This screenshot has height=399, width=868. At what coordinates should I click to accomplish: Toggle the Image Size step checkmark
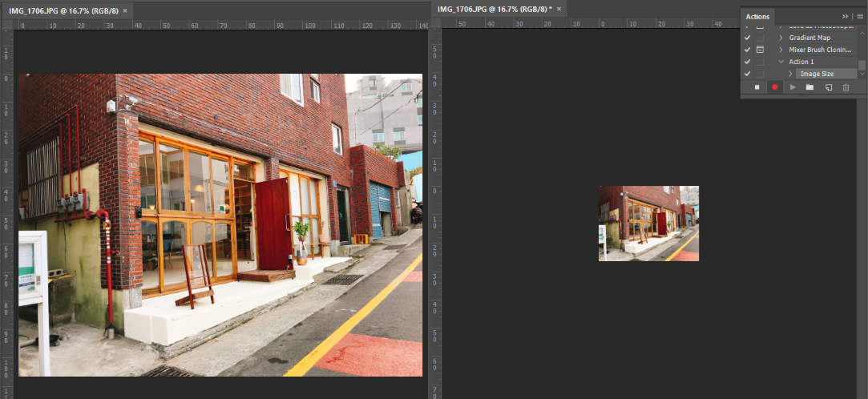coord(747,74)
